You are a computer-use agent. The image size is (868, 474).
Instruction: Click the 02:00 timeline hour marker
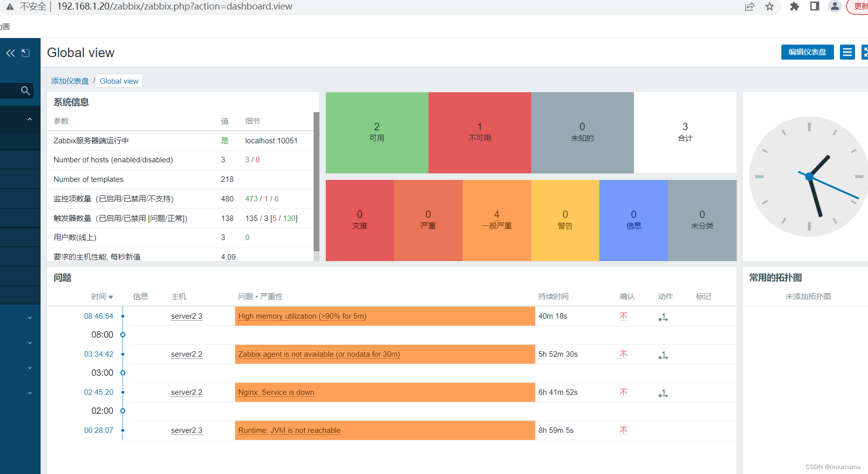click(x=102, y=411)
